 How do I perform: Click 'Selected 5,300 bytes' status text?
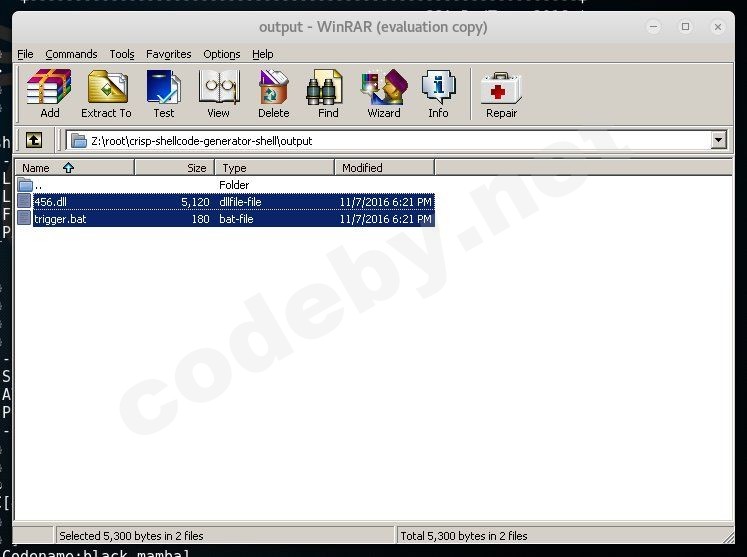[131, 536]
